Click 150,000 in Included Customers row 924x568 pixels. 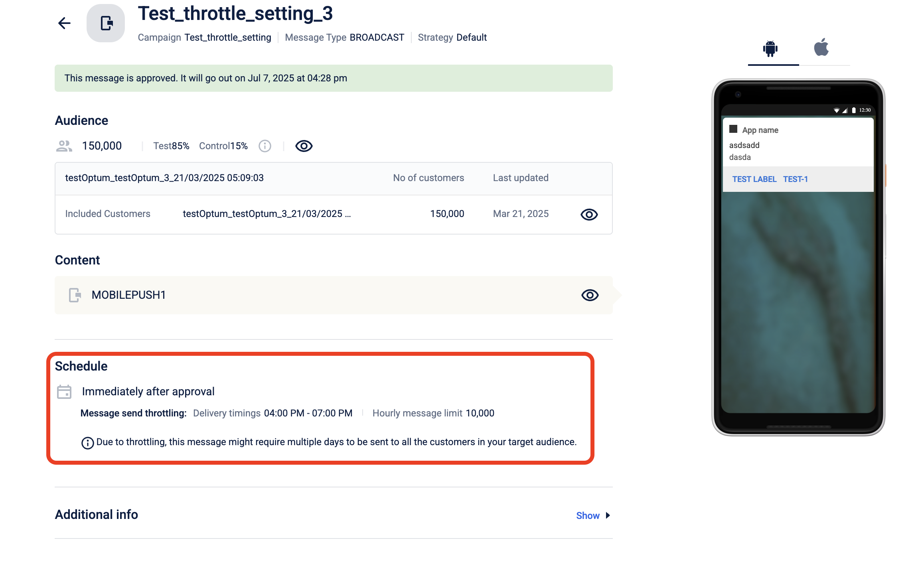(x=447, y=214)
